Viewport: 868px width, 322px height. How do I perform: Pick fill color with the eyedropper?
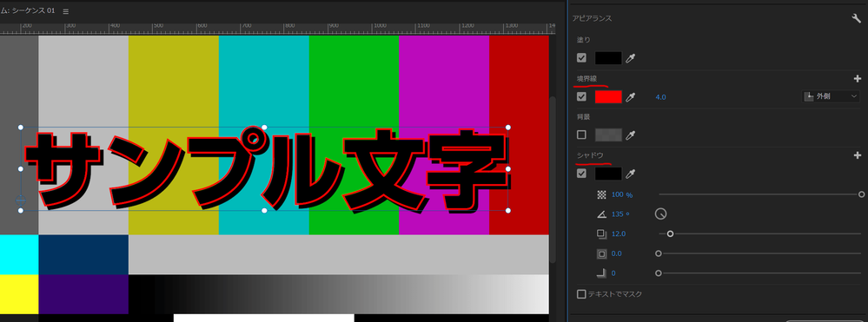click(x=630, y=58)
